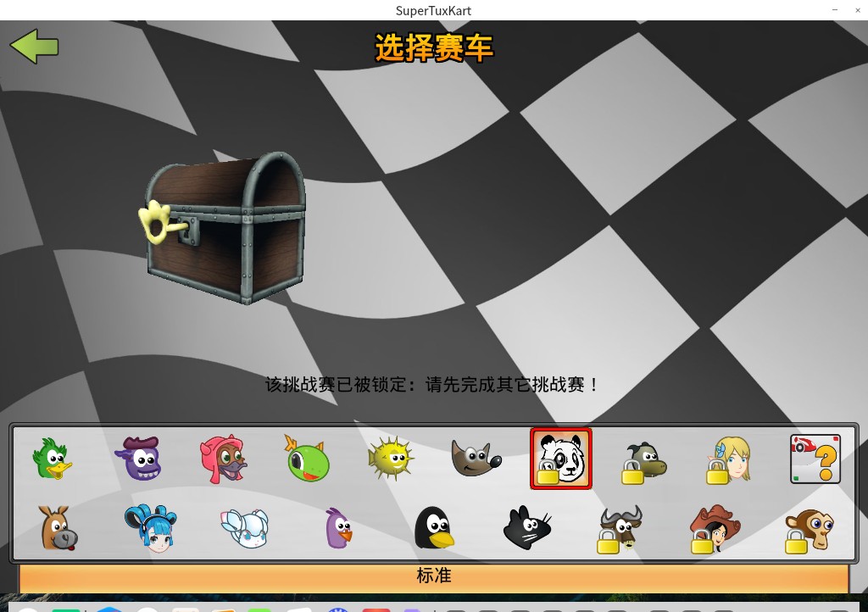Viewport: 868px width, 612px height.
Task: Click the treasure chest kart preview
Action: [x=223, y=227]
